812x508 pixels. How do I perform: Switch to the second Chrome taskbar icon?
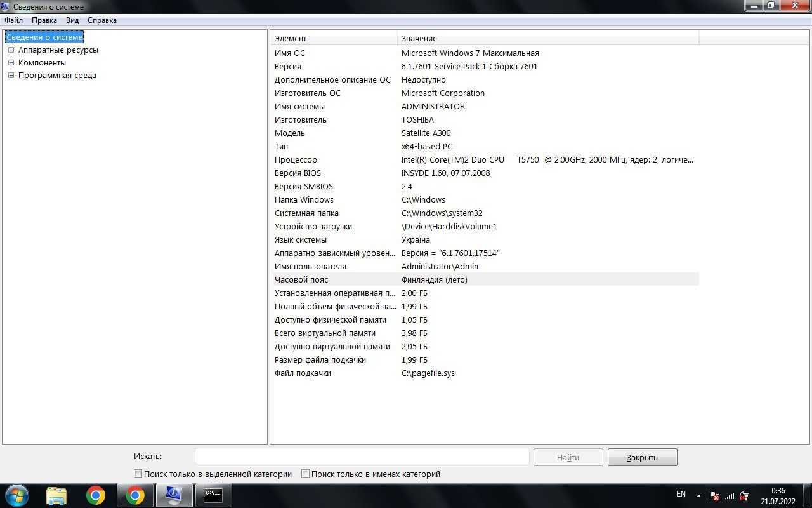click(x=135, y=495)
